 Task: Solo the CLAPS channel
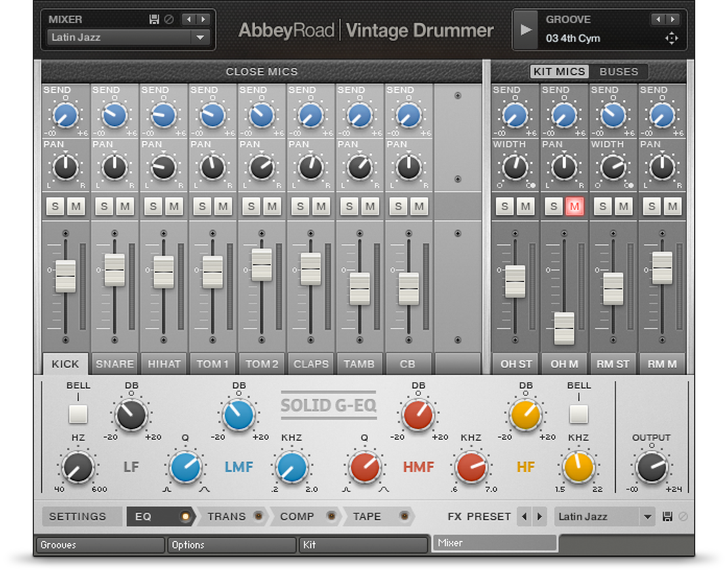pos(300,206)
